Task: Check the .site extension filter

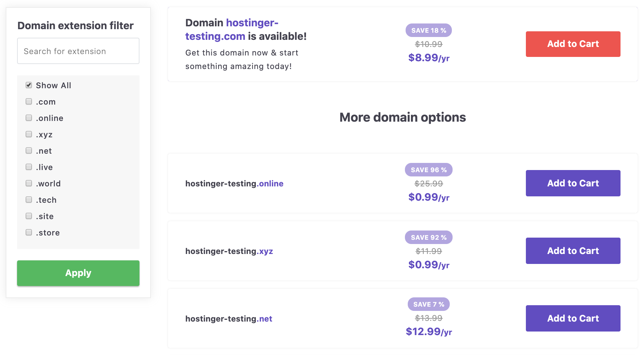Action: (x=29, y=216)
